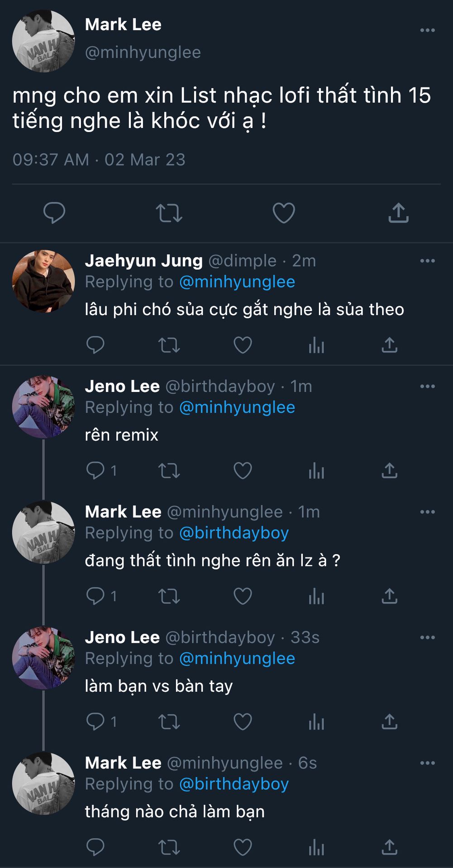This screenshot has height=868, width=453.
Task: Share the main tweet by Mark Lee
Action: (398, 213)
